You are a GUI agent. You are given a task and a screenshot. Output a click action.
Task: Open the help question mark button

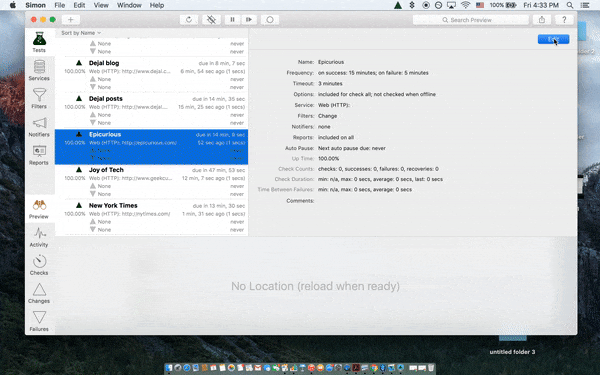pyautogui.click(x=564, y=20)
